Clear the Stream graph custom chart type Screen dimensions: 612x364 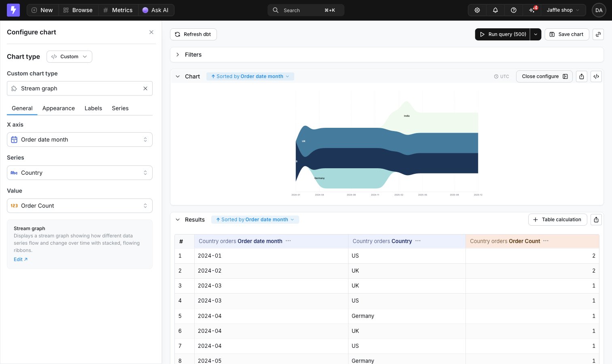(145, 89)
